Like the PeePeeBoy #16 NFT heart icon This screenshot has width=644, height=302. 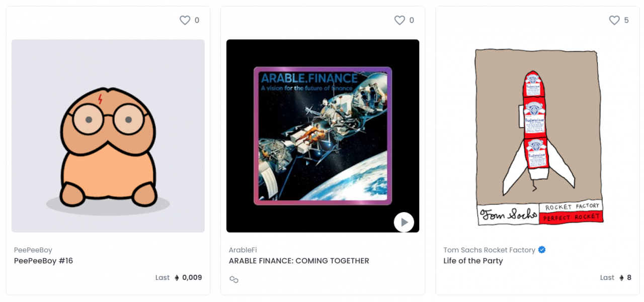click(185, 20)
